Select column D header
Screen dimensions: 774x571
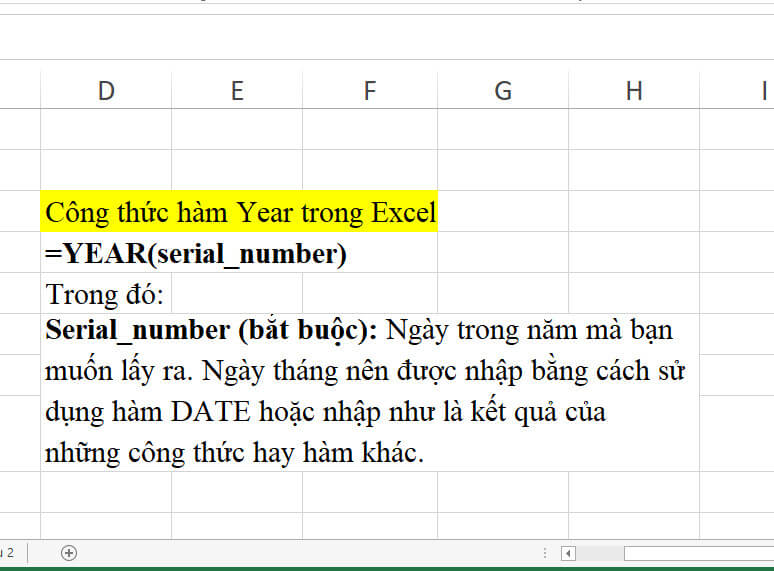(x=106, y=91)
